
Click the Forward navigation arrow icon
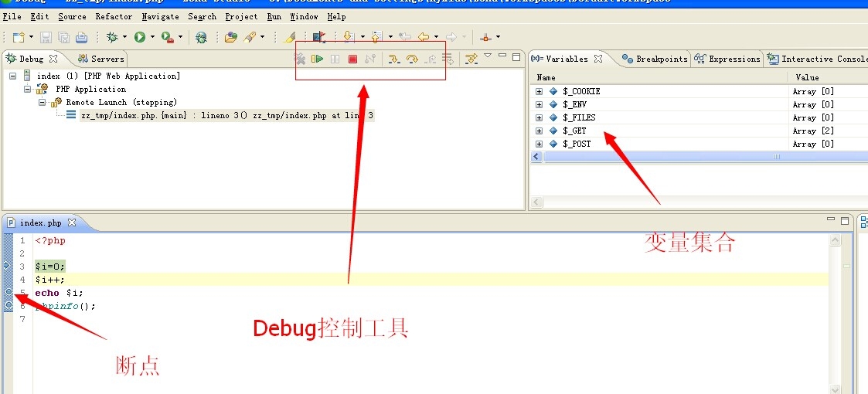[451, 37]
